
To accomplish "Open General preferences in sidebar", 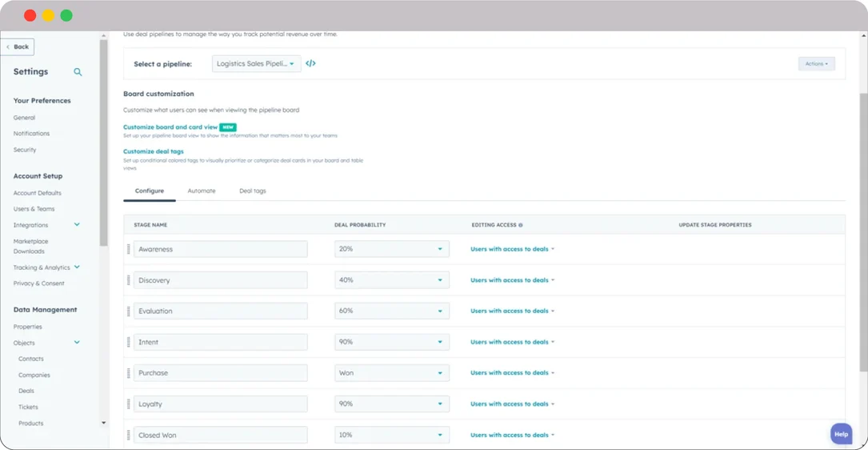I will click(24, 118).
